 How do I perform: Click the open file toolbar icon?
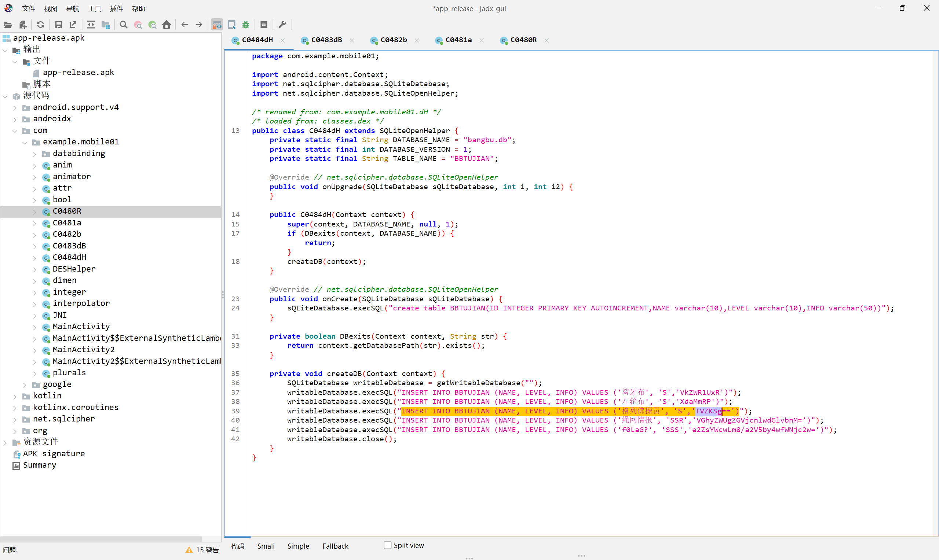pos(8,25)
